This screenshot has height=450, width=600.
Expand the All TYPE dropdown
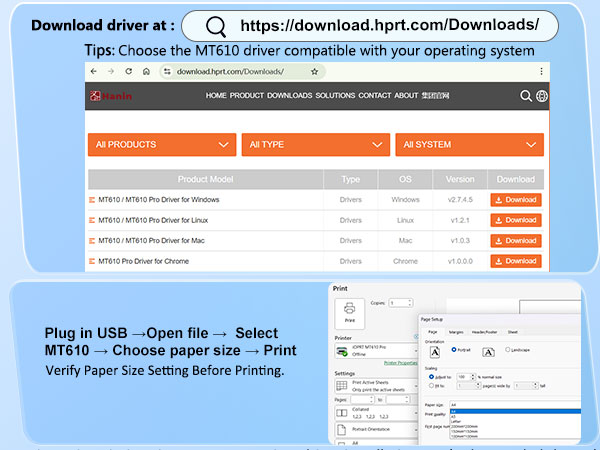(x=316, y=145)
